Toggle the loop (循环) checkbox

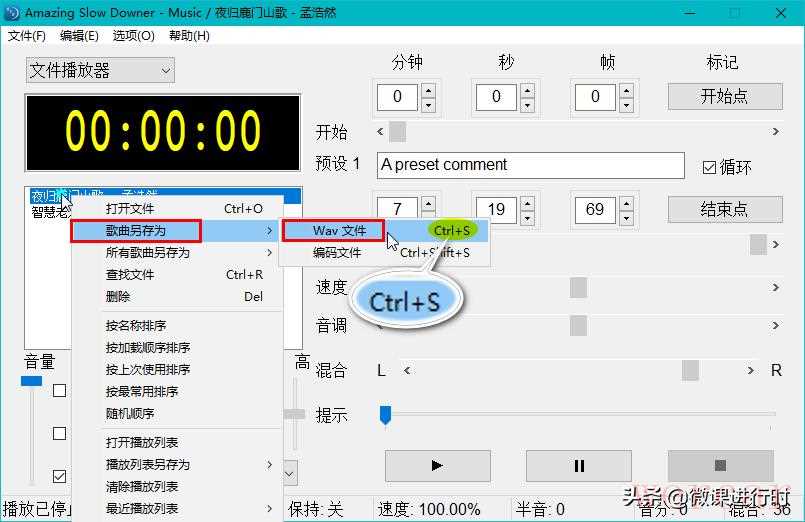(709, 167)
